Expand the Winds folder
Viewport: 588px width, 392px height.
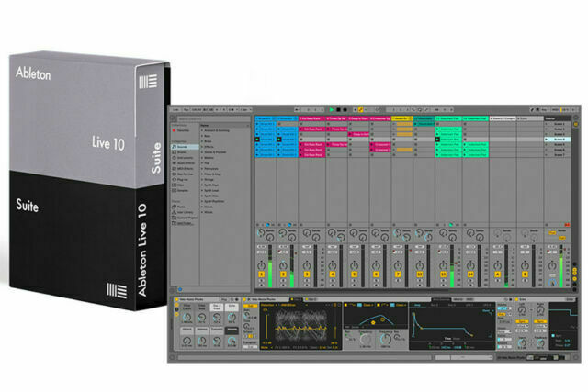click(202, 212)
